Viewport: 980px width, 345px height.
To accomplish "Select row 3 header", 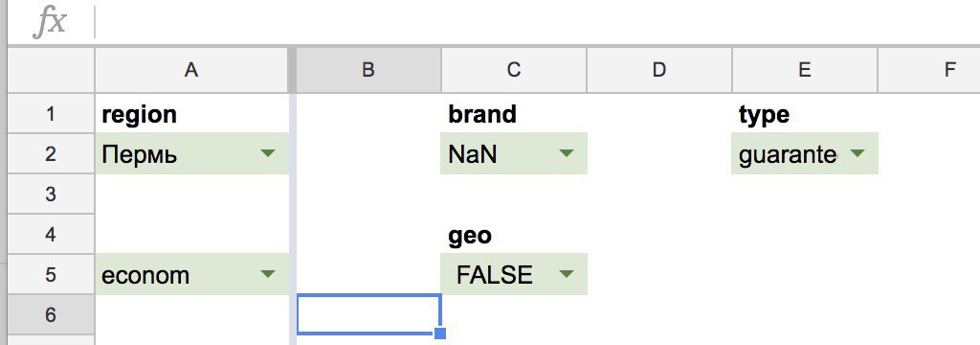I will click(51, 194).
